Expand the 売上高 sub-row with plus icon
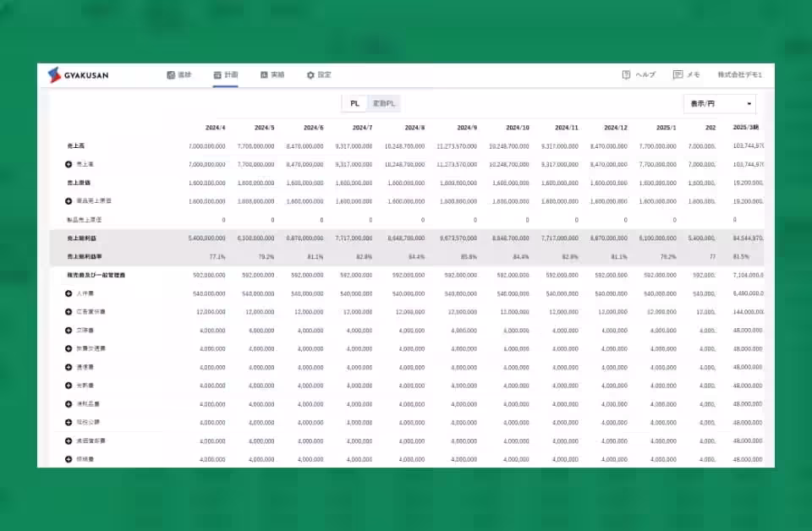812x531 pixels. click(x=69, y=164)
